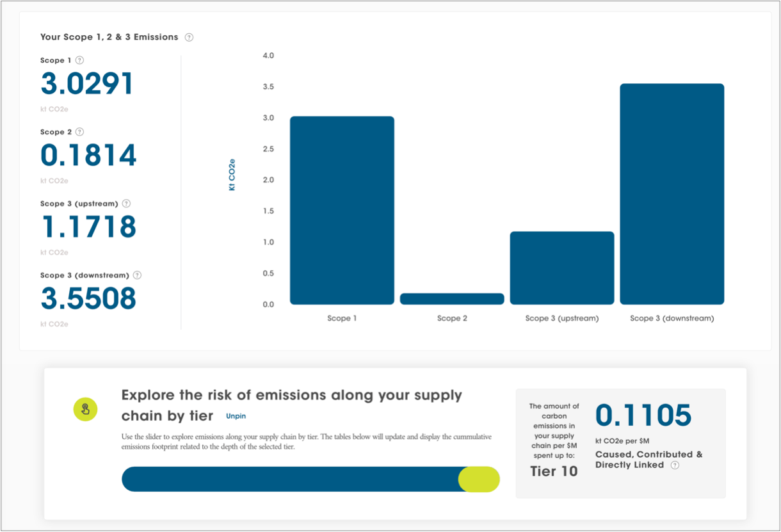Click the Tier 10 label
The height and width of the screenshot is (532, 781).
554,472
